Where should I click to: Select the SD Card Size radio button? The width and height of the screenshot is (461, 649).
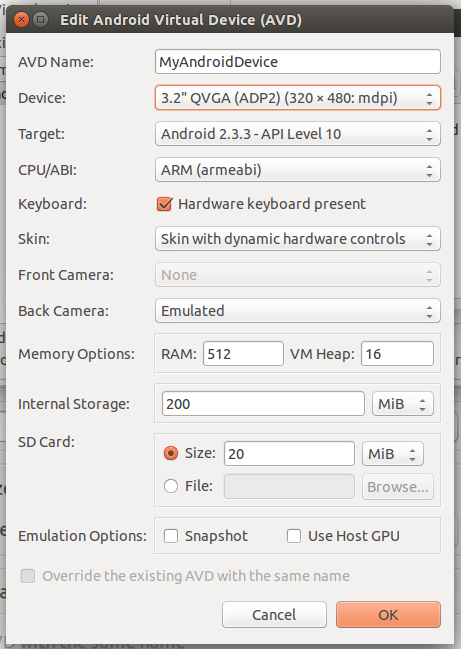170,453
